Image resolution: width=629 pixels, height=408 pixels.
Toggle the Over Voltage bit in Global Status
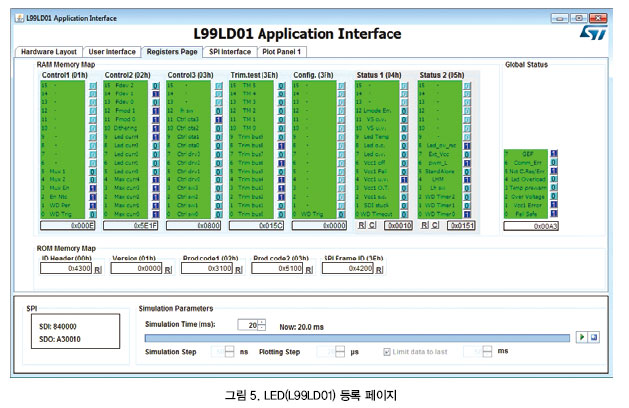click(554, 197)
